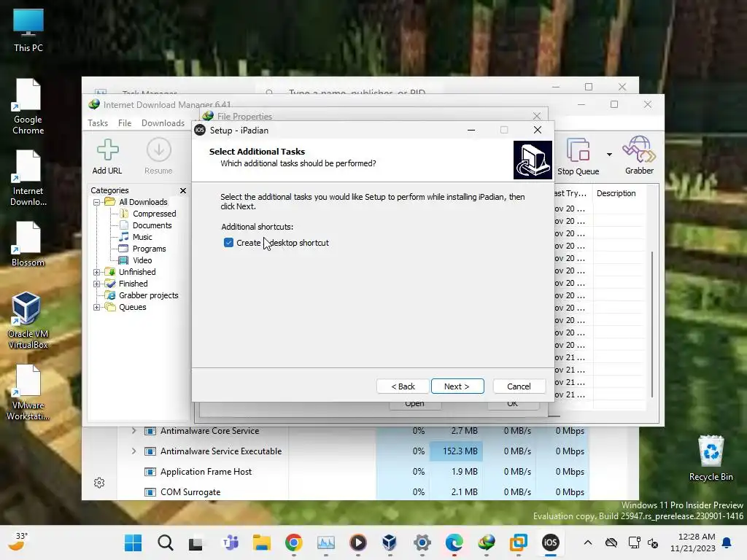Click Stop Queue icon in IDM toolbar
This screenshot has width=747, height=560.
pos(578,157)
